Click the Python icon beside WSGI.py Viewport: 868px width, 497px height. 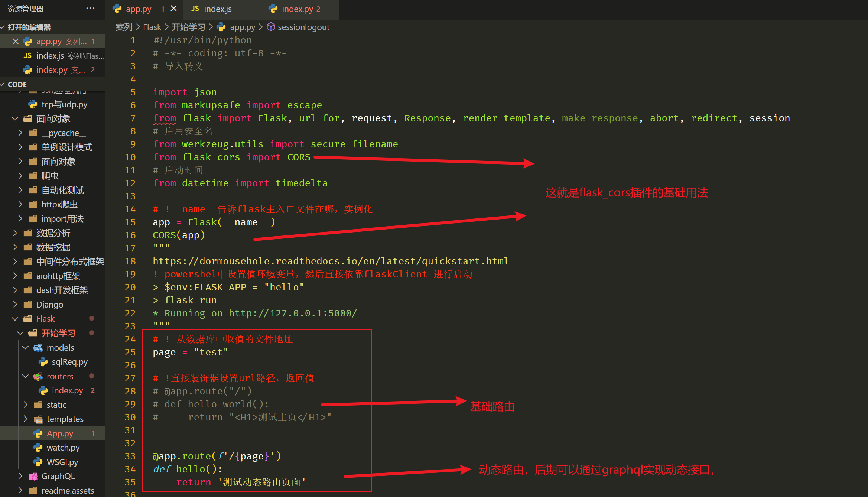point(38,462)
